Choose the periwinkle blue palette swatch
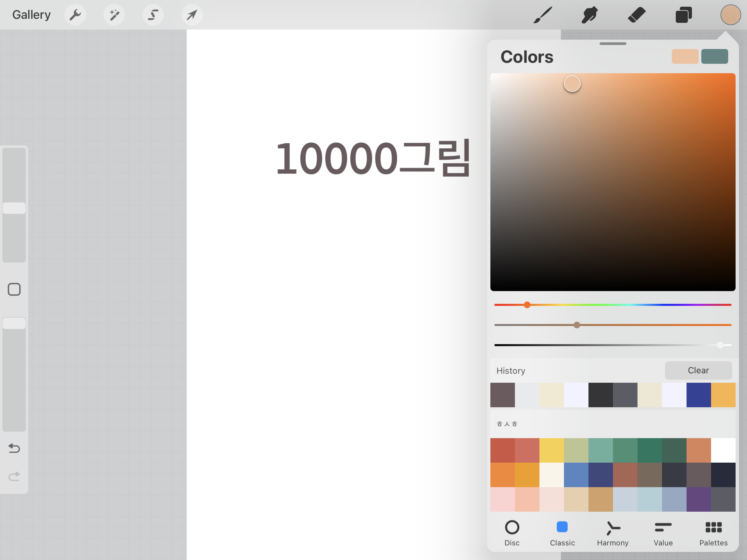This screenshot has width=747, height=560. tap(576, 475)
